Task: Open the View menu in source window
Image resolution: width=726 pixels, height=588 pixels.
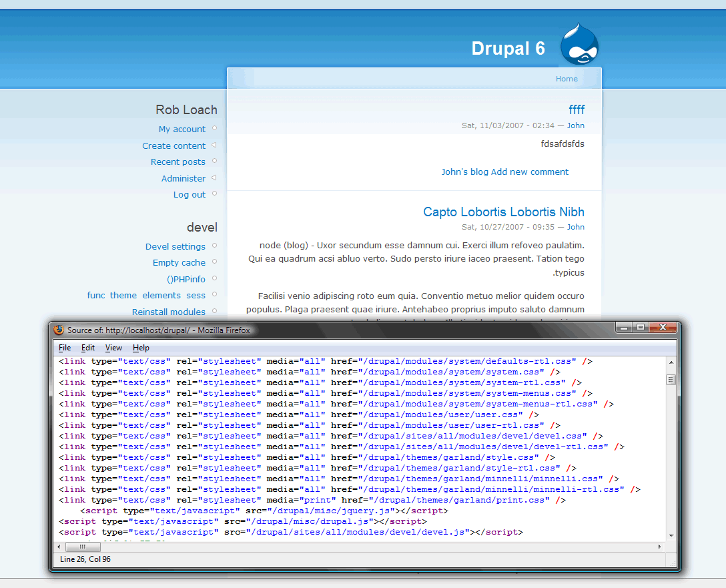Action: point(113,348)
